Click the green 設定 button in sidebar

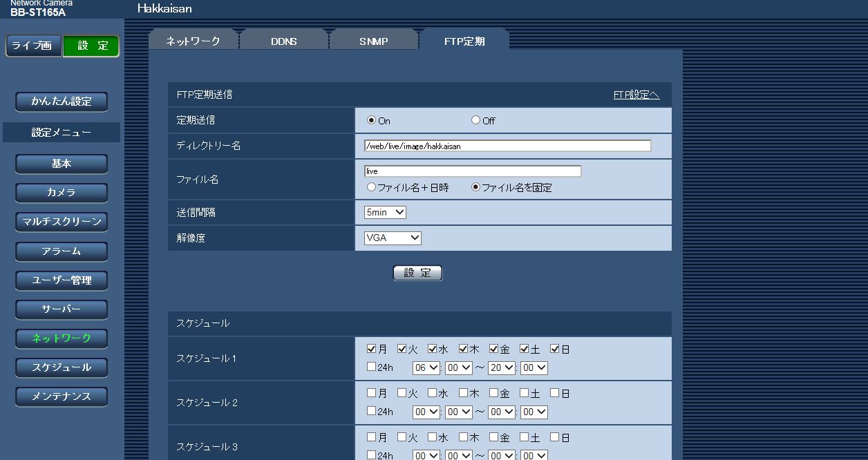click(91, 46)
